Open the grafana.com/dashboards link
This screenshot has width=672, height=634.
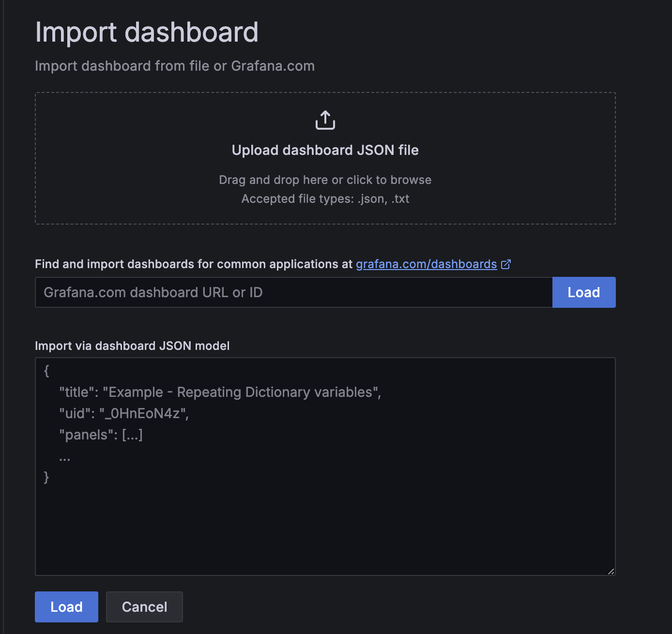click(x=427, y=264)
